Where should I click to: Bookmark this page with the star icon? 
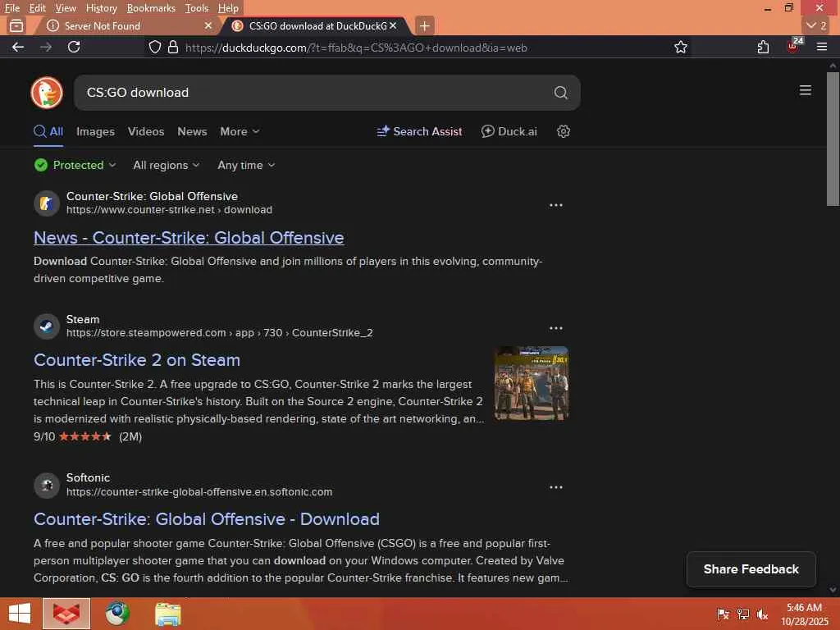680,47
